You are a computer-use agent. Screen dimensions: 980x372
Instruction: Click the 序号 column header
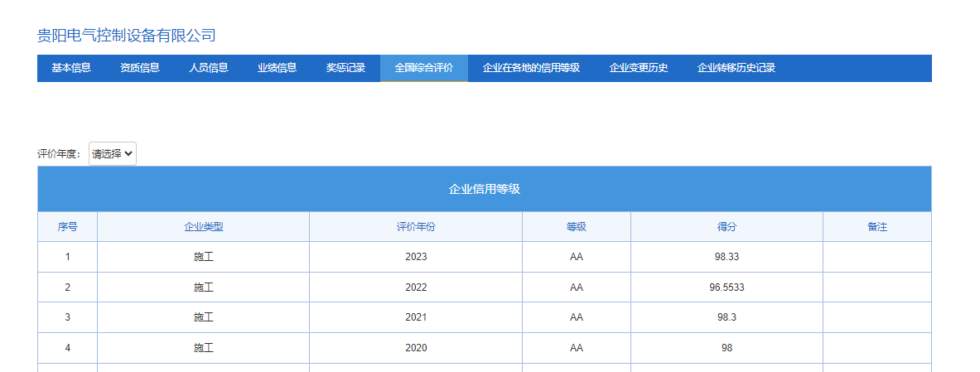point(68,227)
